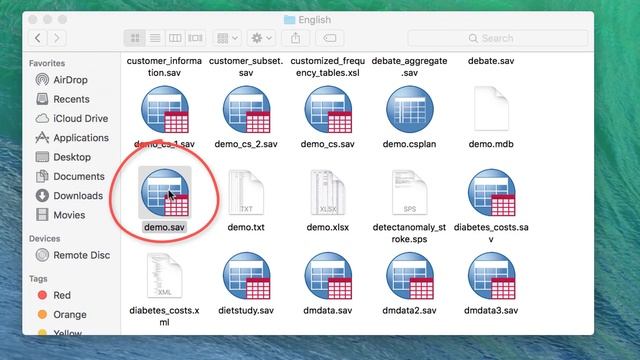Switch Finder to Cover Flow view

coord(195,38)
